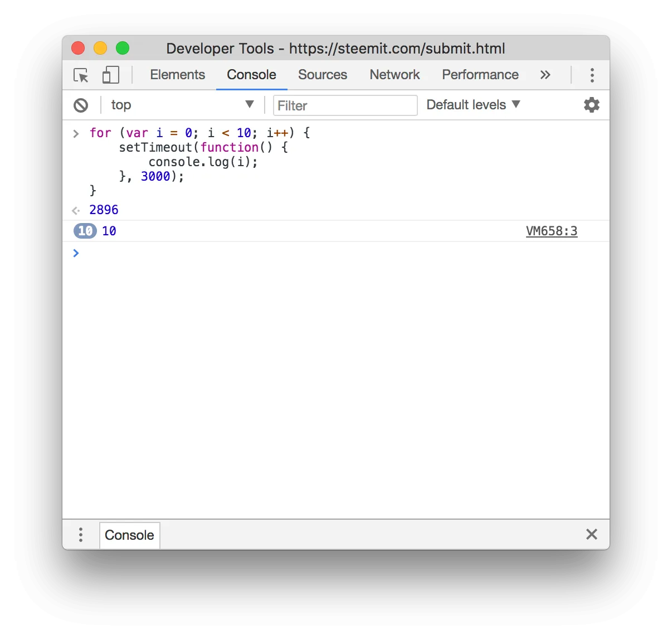Select the Console drawer tab at bottom

coord(129,535)
